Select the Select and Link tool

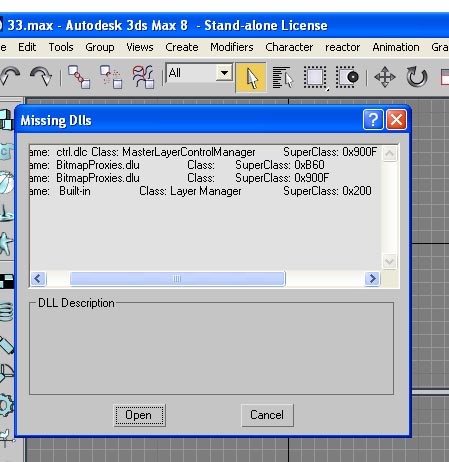[x=79, y=77]
